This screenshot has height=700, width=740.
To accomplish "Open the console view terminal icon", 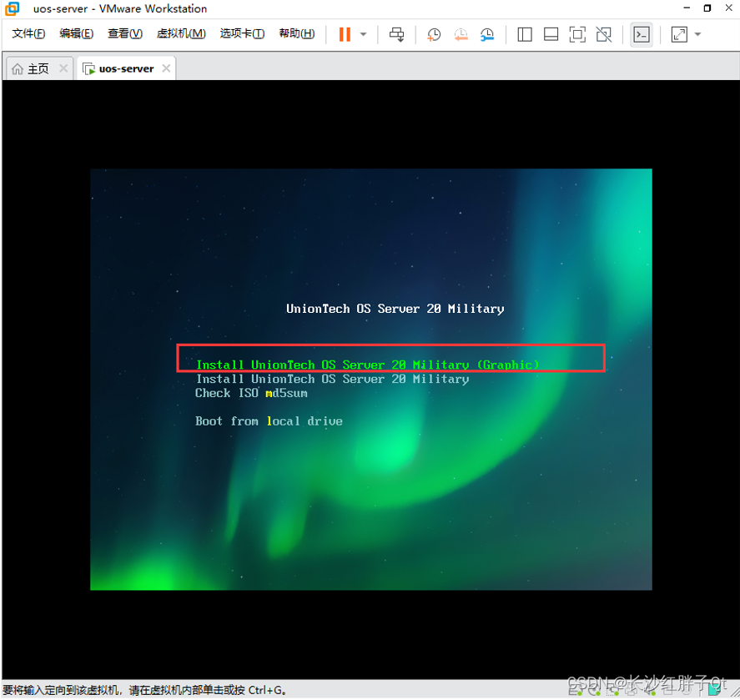I will pyautogui.click(x=642, y=34).
